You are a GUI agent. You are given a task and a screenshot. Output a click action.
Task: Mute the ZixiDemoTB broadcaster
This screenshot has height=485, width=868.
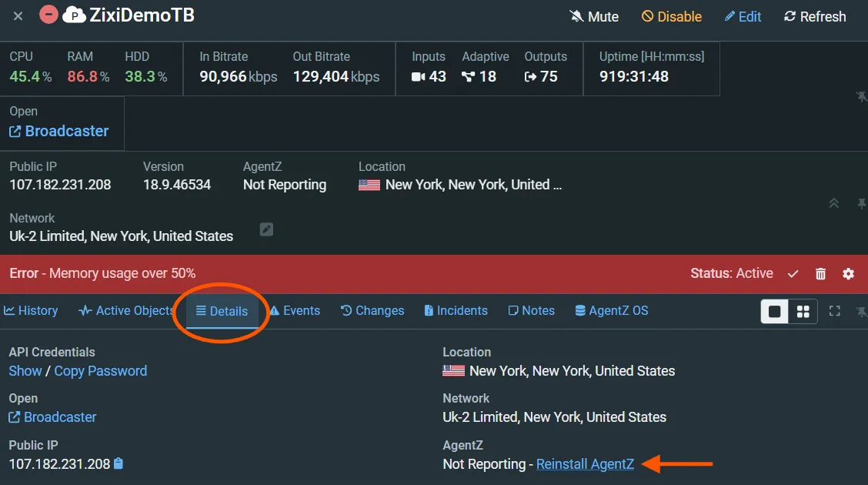pos(594,17)
